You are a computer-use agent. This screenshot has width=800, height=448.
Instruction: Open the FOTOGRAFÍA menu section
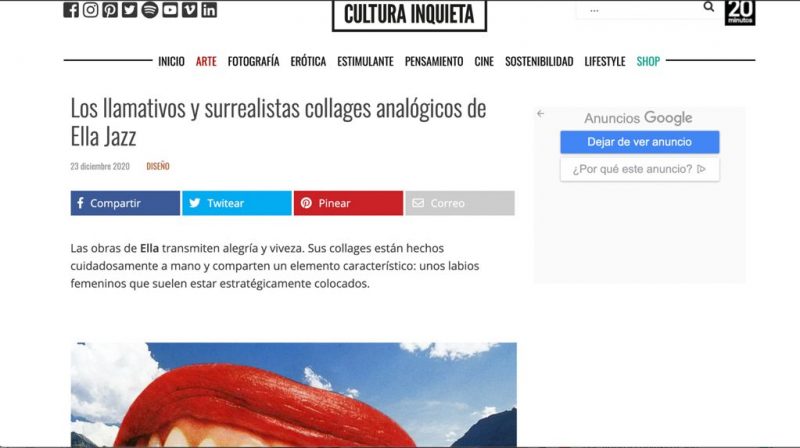[254, 61]
